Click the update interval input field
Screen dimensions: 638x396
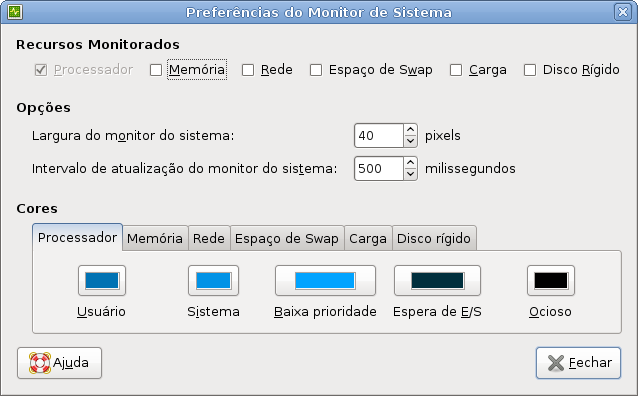point(379,168)
